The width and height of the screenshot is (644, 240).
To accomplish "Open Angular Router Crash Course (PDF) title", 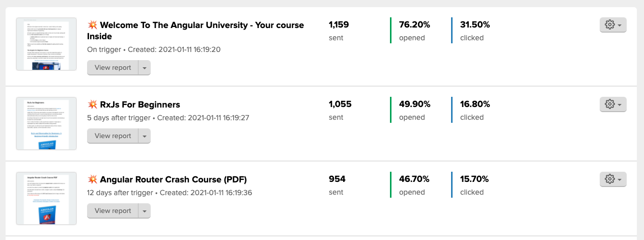I will click(173, 179).
